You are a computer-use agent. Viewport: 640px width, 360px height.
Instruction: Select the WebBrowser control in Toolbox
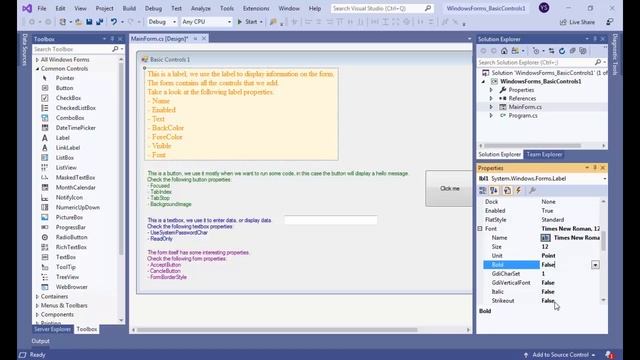coord(71,287)
